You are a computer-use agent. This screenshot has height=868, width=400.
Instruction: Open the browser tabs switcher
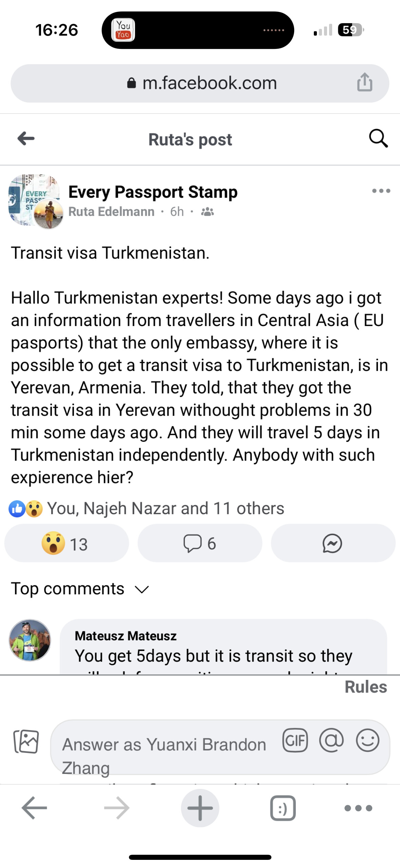click(x=283, y=808)
